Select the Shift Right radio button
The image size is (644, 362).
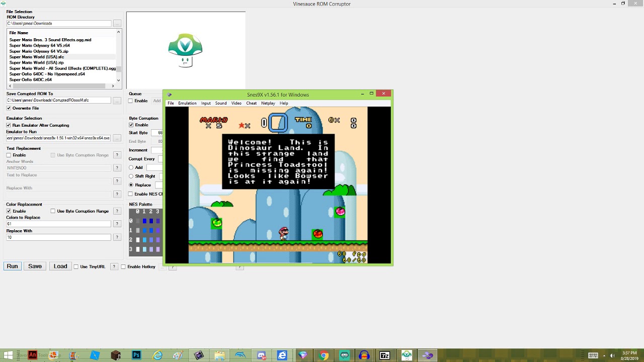point(131,176)
